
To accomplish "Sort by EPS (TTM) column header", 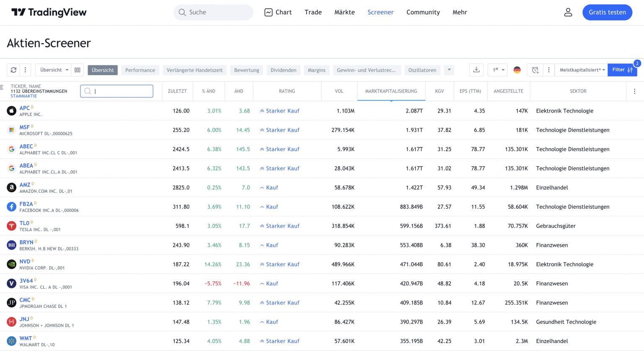I will 470,91.
